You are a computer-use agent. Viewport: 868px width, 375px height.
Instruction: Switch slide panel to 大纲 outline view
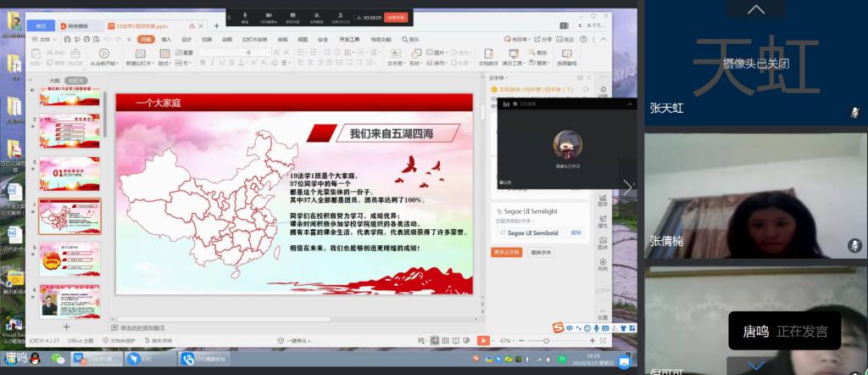tap(54, 81)
